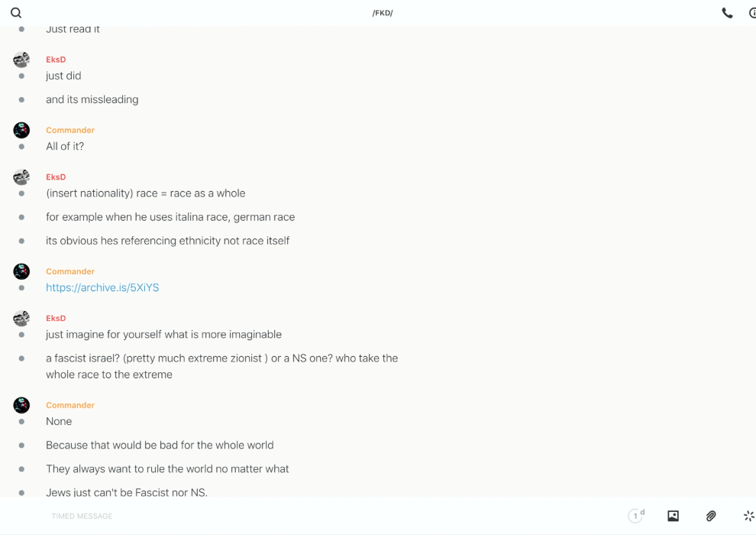
Task: Click Commander's name above the "None" message
Action: (x=70, y=405)
